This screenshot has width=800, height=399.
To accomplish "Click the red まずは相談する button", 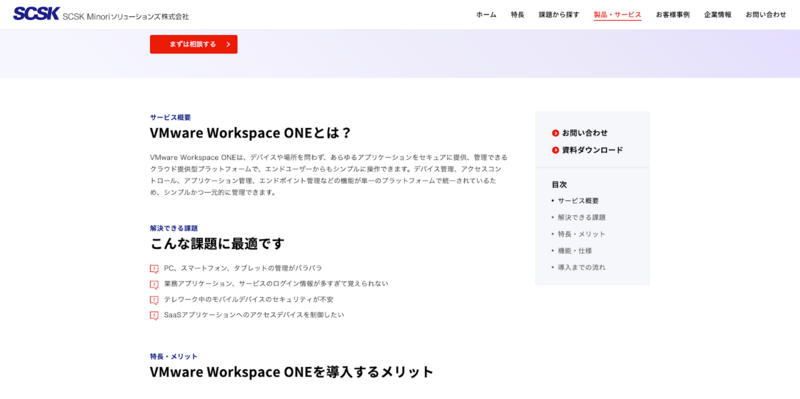I will pyautogui.click(x=194, y=44).
